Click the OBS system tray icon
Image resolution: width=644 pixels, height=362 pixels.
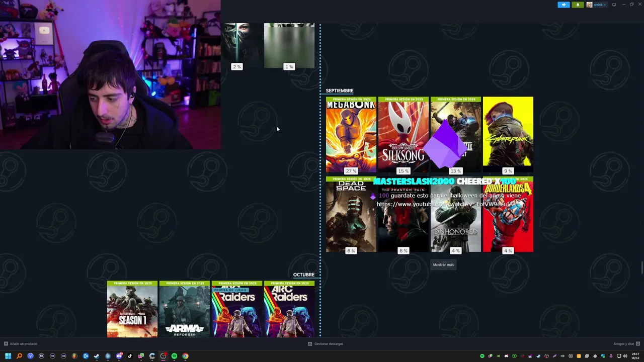(546, 356)
